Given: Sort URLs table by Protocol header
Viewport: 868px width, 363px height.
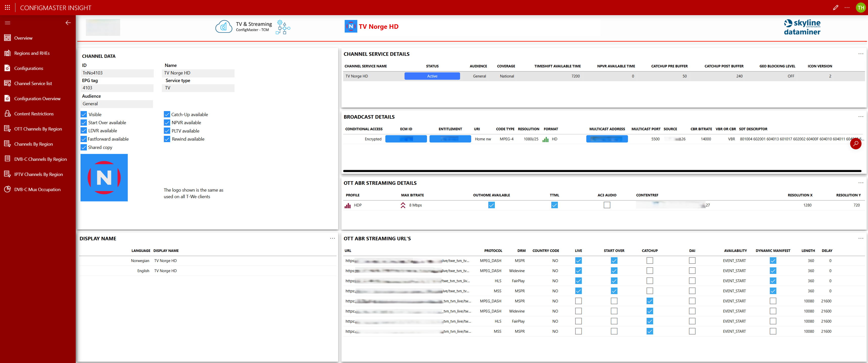Looking at the screenshot, I should pos(493,251).
